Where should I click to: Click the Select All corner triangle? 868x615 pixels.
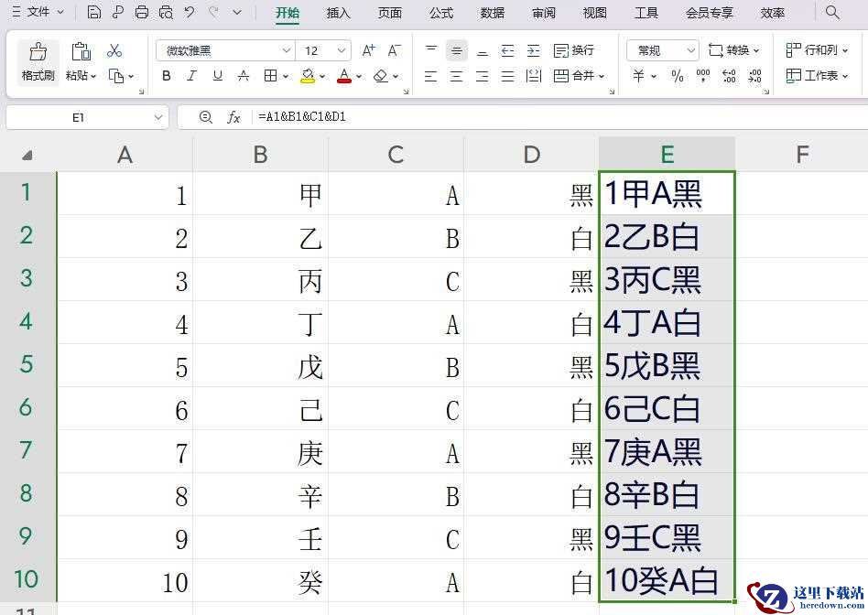27,156
